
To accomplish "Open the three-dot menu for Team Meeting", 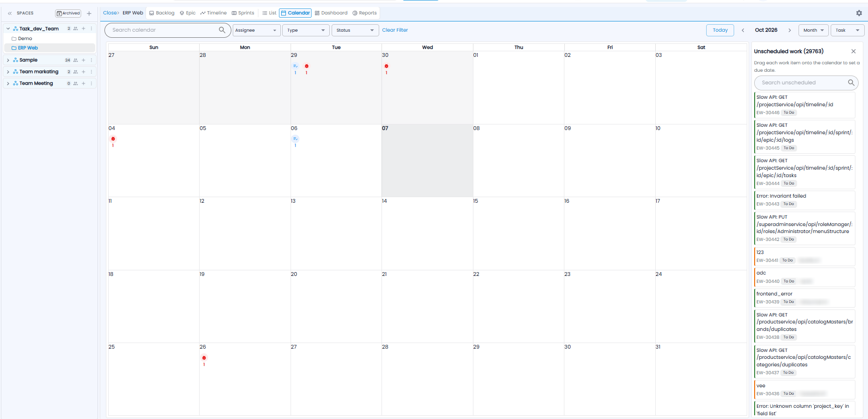I will point(91,83).
